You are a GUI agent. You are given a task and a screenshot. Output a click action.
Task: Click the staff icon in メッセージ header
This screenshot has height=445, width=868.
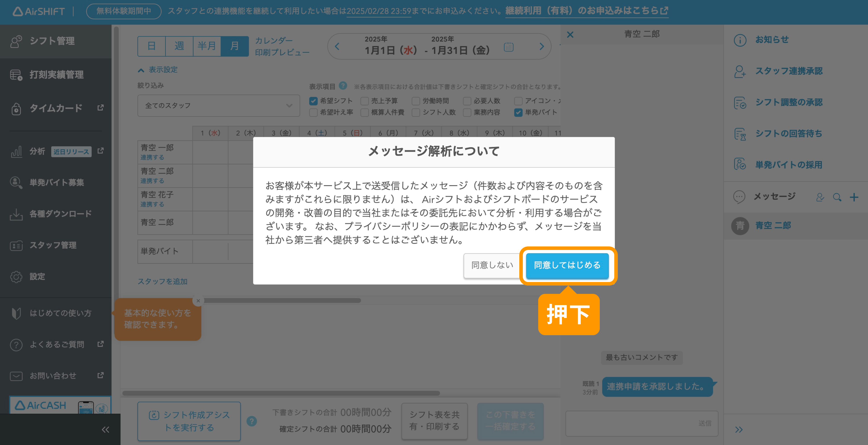pos(820,197)
